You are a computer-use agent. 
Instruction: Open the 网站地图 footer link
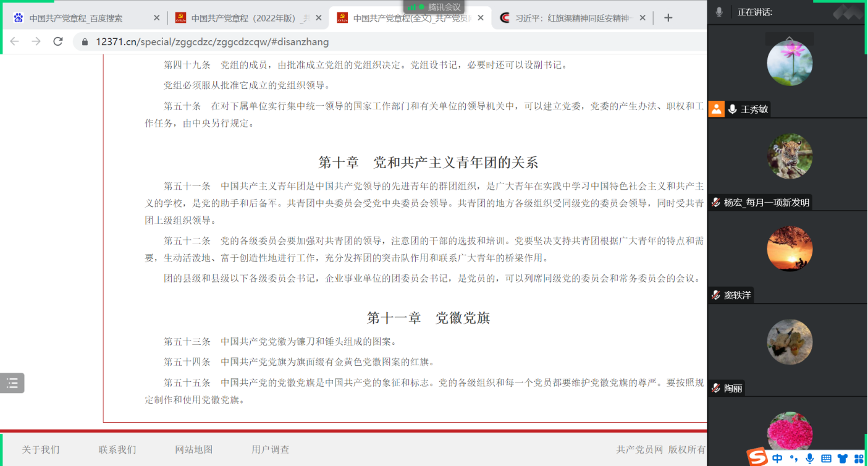pos(193,449)
